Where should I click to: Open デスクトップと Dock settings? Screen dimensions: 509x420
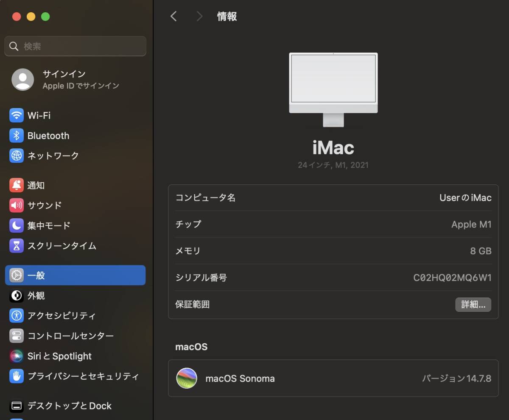click(x=69, y=406)
